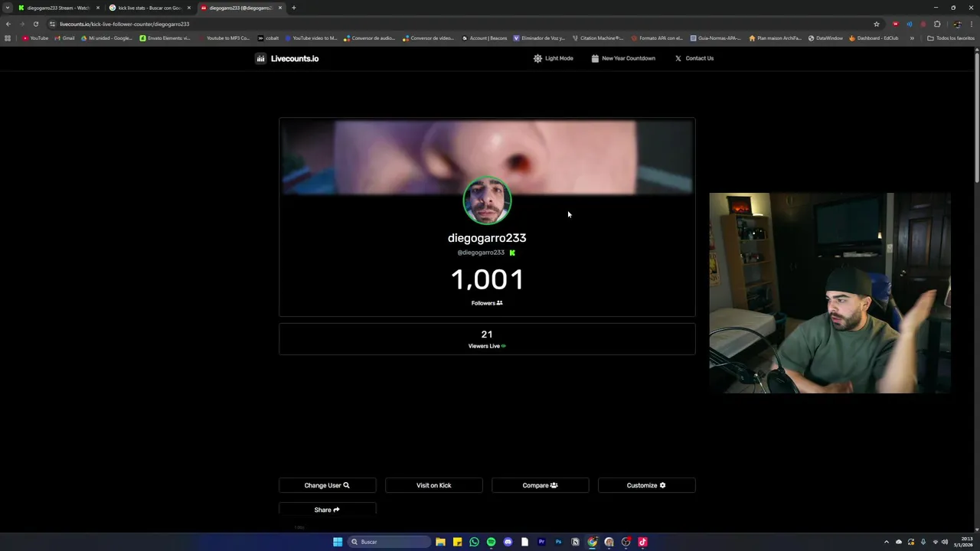This screenshot has width=980, height=551.
Task: Open the apps grid in the bookmarks bar
Action: 8,38
